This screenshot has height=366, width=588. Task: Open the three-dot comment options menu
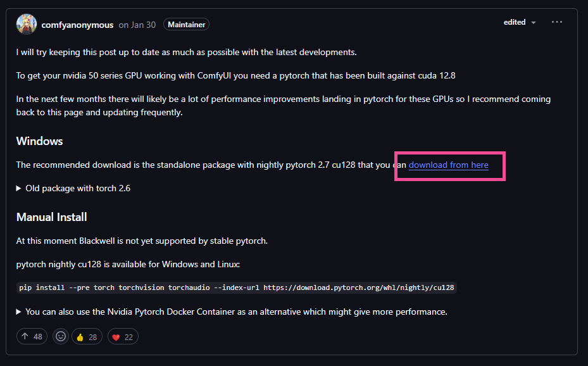(557, 22)
